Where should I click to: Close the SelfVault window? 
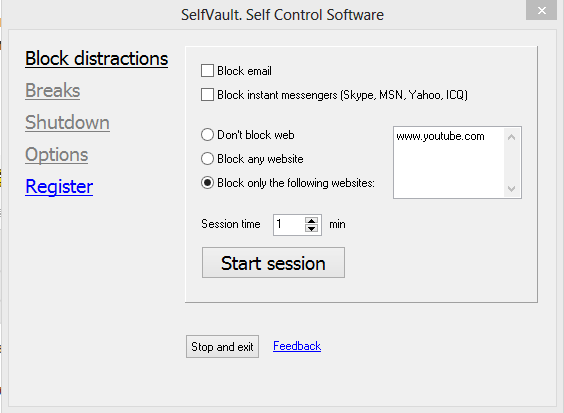click(541, 10)
